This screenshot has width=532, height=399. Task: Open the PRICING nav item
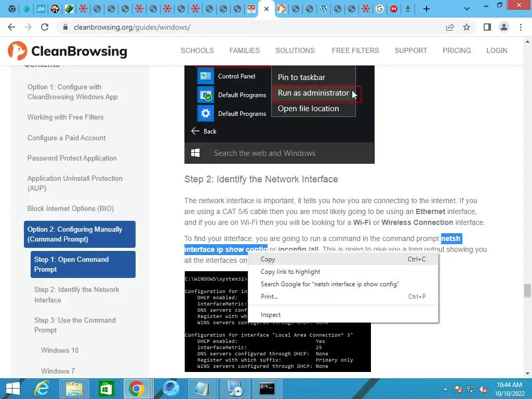(x=457, y=50)
